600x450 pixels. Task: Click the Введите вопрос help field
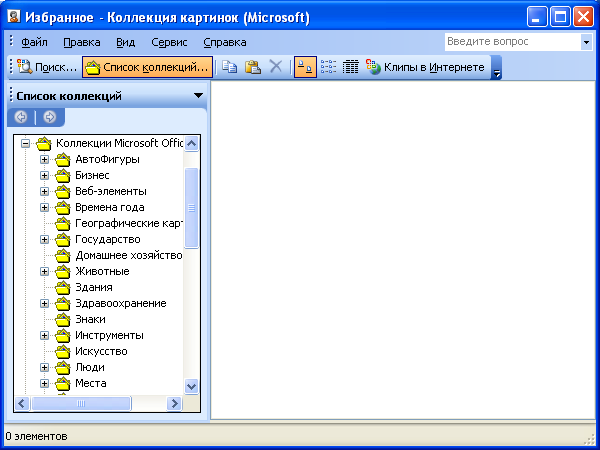click(513, 42)
